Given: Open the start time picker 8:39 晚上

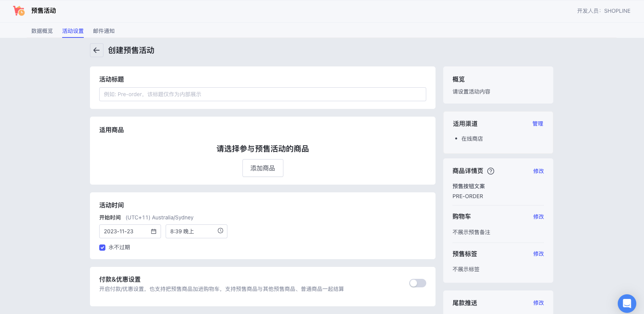Looking at the screenshot, I should point(191,231).
